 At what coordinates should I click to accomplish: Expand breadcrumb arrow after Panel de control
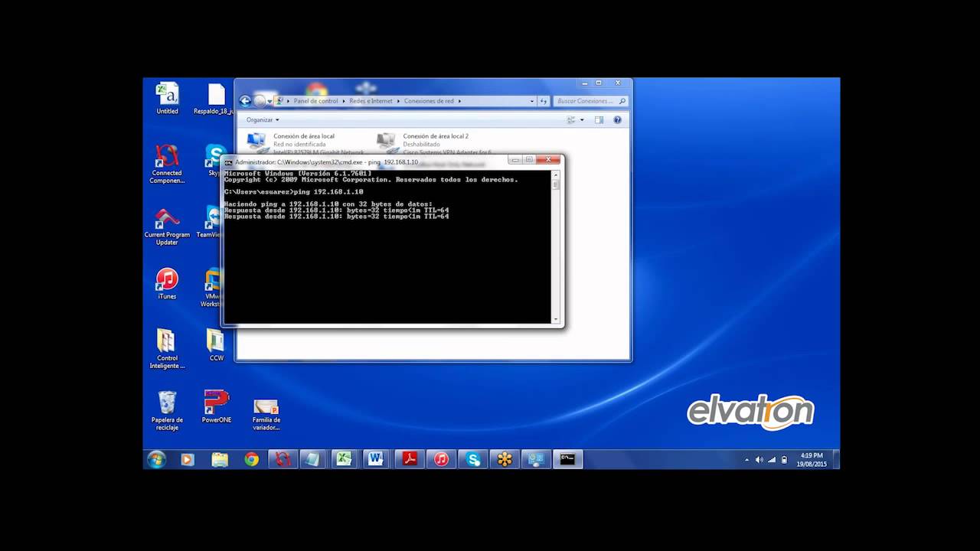[x=344, y=101]
